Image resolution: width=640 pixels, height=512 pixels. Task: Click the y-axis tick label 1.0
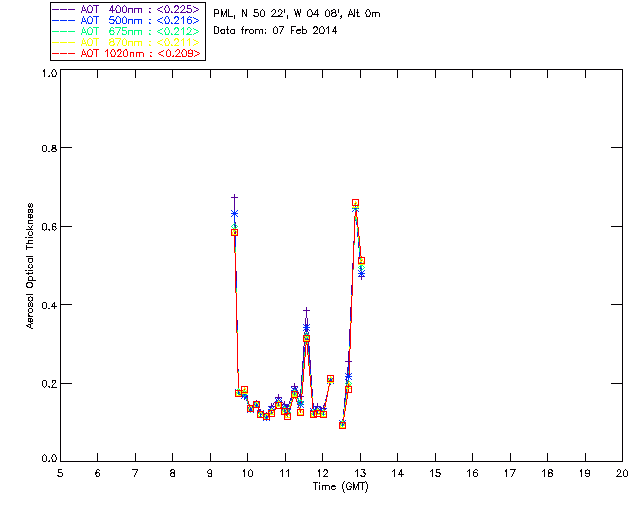click(x=49, y=73)
